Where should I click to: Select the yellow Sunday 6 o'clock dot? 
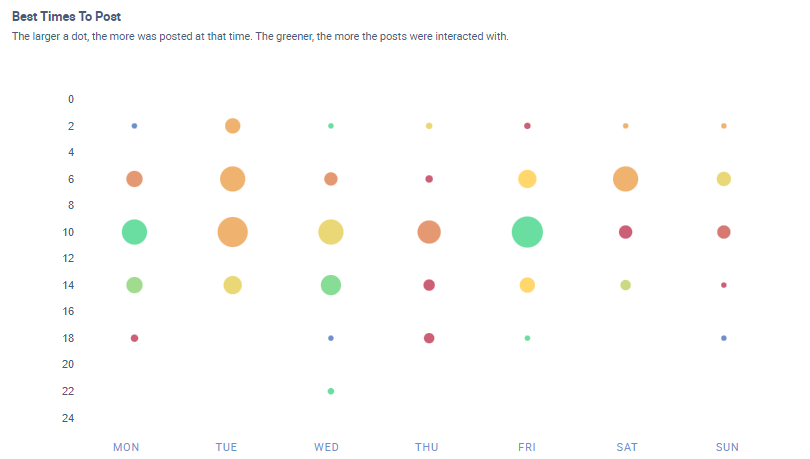point(724,179)
